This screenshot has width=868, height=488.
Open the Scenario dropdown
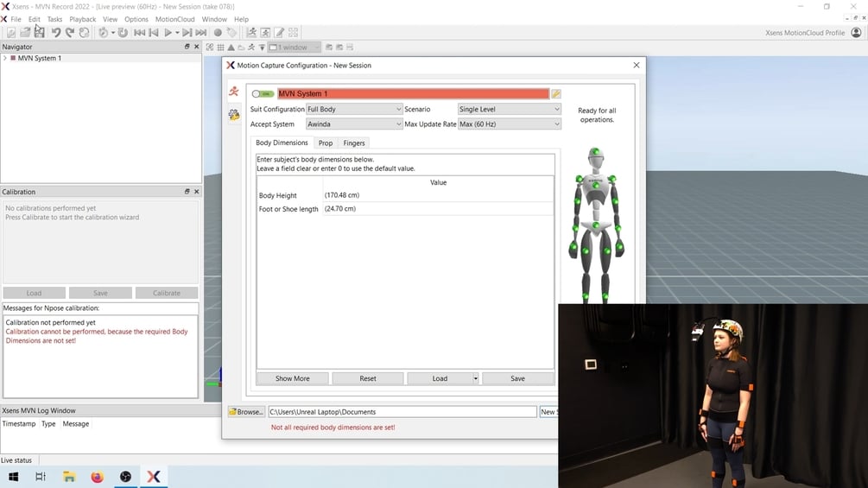click(x=510, y=110)
